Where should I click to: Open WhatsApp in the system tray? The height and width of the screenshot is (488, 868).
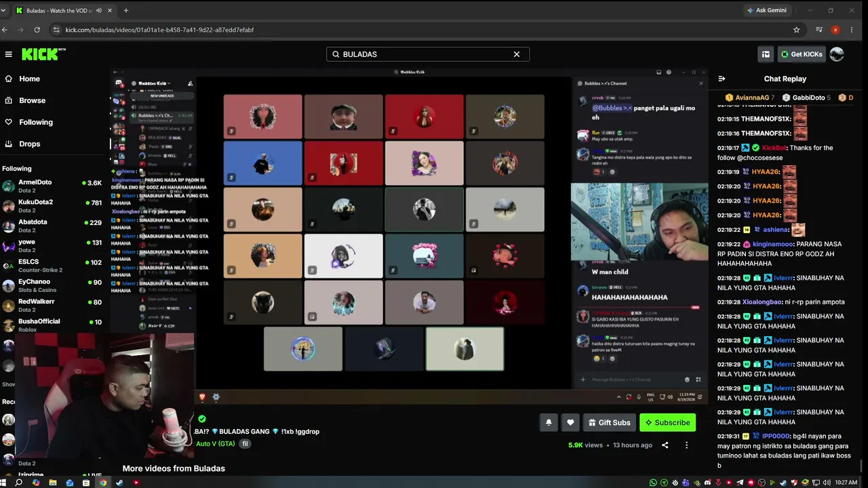click(653, 483)
